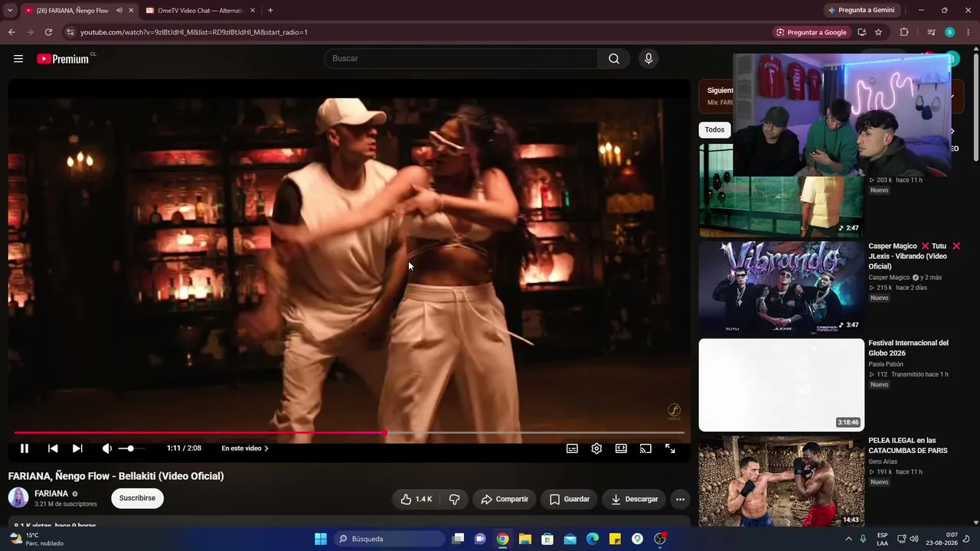This screenshot has width=980, height=551.
Task: Click 'Pregunta a Gemini' button
Action: click(x=861, y=11)
